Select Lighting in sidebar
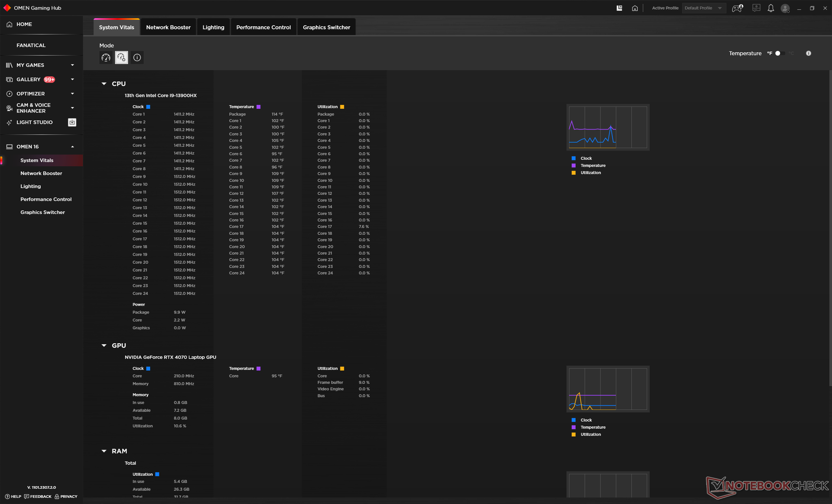832x504 pixels. 31,187
